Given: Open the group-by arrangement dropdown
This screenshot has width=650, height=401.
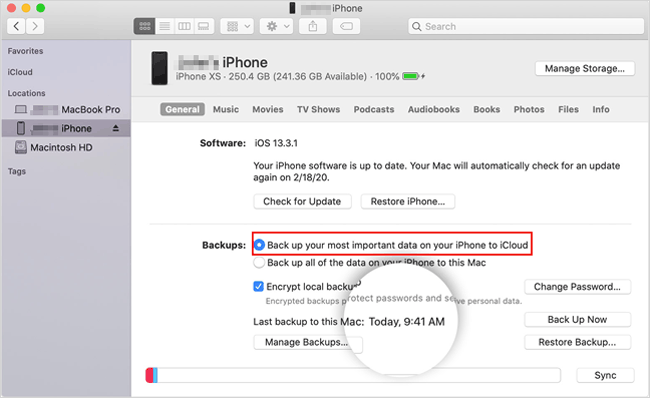Looking at the screenshot, I should (237, 26).
